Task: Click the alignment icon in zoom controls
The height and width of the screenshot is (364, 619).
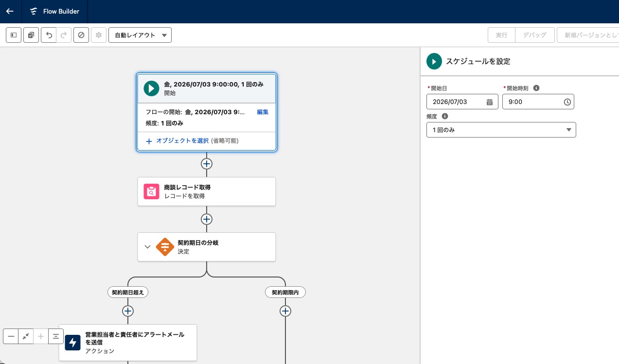Action: [56, 336]
